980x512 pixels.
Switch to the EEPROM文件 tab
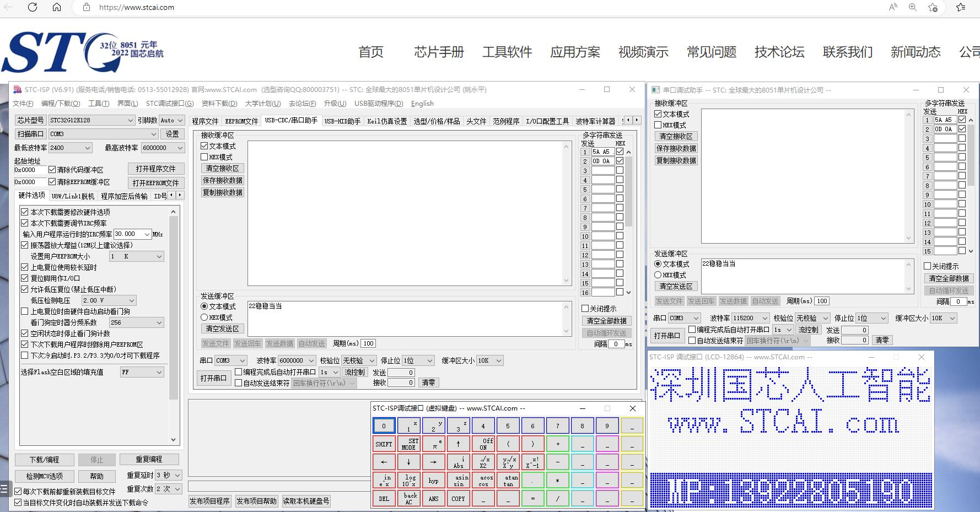tap(241, 121)
